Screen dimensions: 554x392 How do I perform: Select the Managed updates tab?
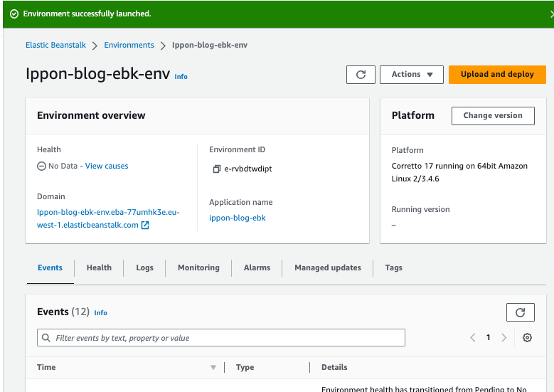(x=327, y=267)
